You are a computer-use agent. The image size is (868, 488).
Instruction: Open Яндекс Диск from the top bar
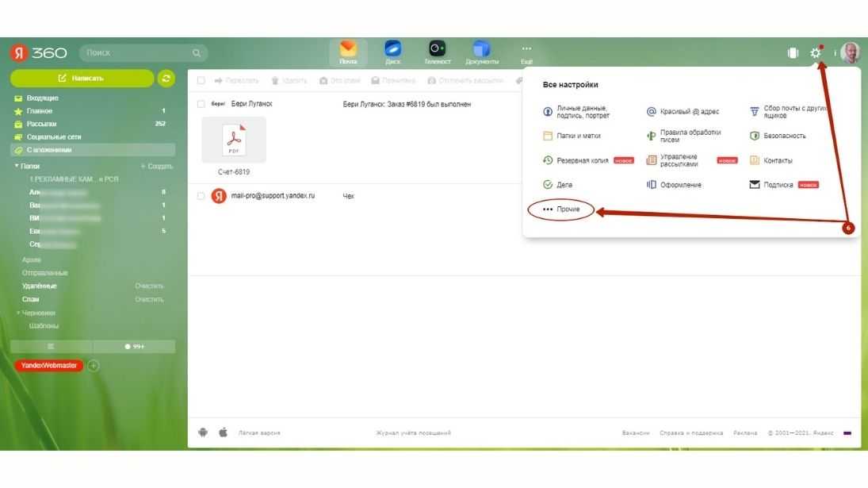392,52
